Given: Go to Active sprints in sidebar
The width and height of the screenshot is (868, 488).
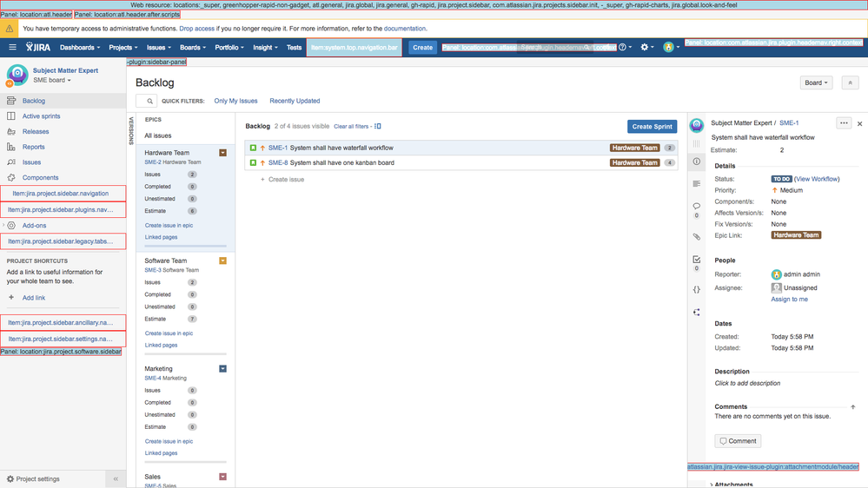Looking at the screenshot, I should [x=41, y=116].
